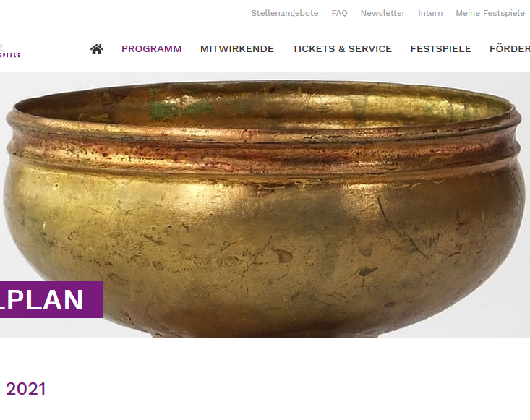Follow the Newsletter link
Screen dimensions: 530x420
tap(382, 13)
